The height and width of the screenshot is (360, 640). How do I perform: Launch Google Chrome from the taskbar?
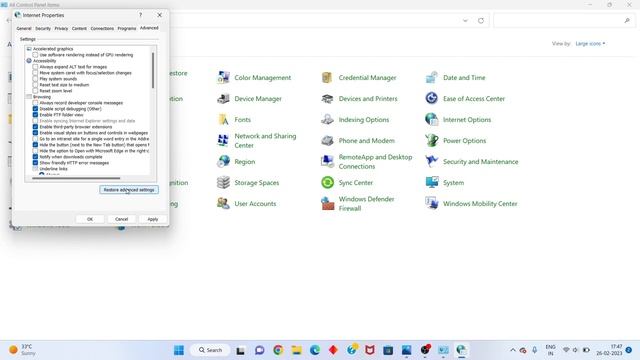[278, 350]
